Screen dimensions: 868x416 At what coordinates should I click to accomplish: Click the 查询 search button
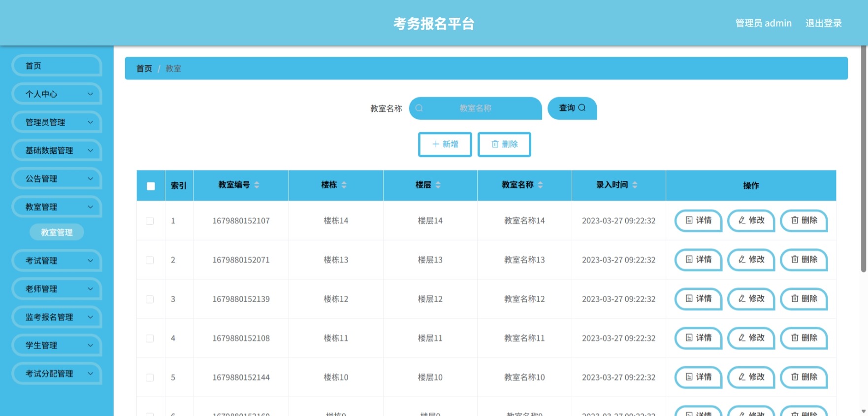coord(572,108)
